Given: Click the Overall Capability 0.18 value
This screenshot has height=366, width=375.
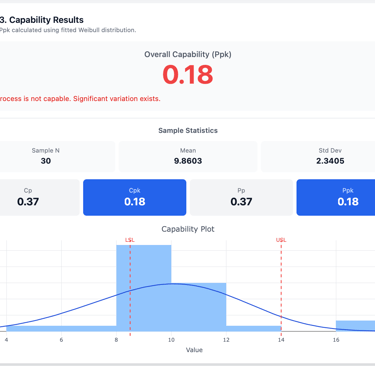Looking at the screenshot, I should tap(188, 74).
